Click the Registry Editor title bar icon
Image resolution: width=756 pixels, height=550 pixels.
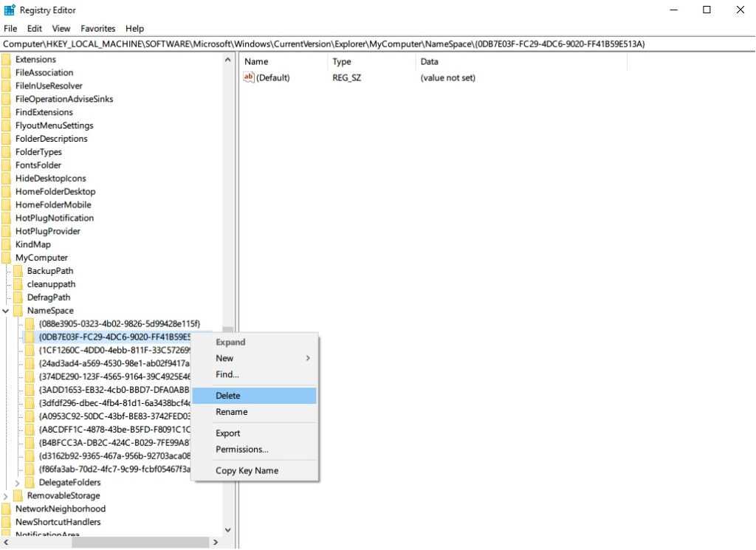pos(7,10)
